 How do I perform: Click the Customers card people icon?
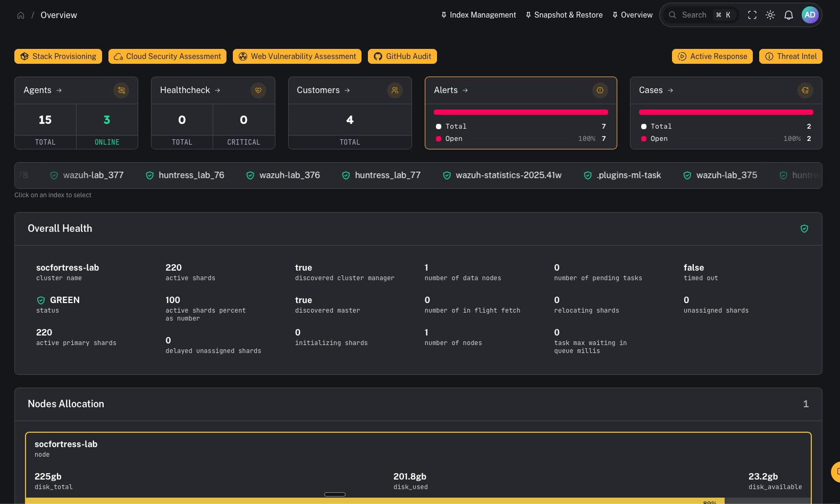click(x=395, y=90)
